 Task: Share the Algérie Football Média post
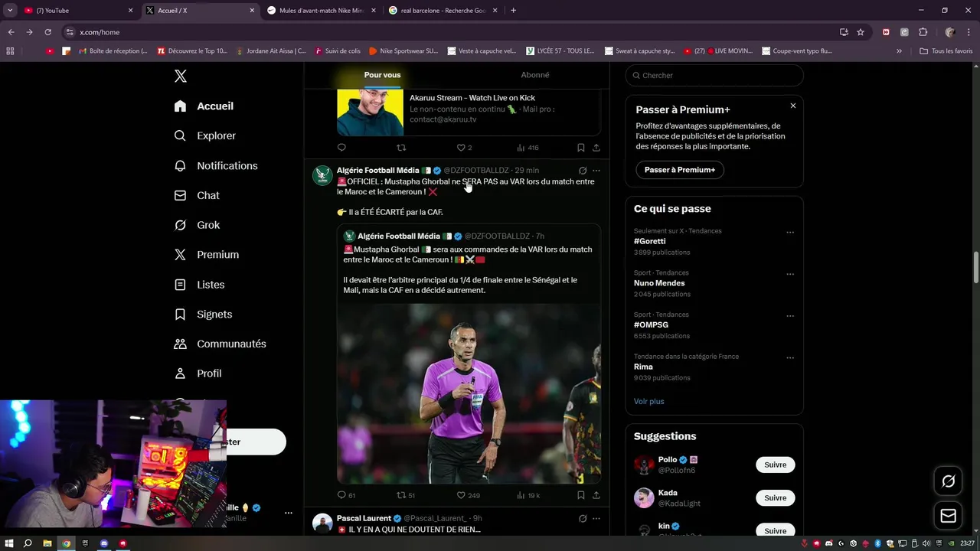[x=596, y=495]
